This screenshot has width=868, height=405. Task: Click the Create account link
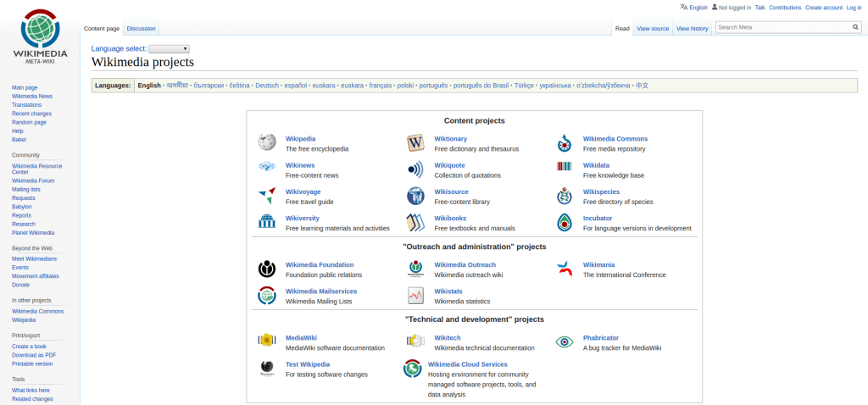[824, 8]
